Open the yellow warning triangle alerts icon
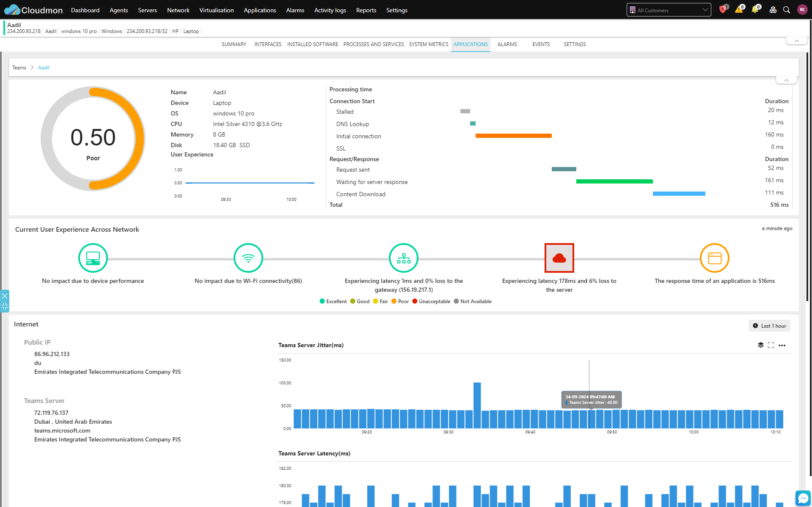 739,10
